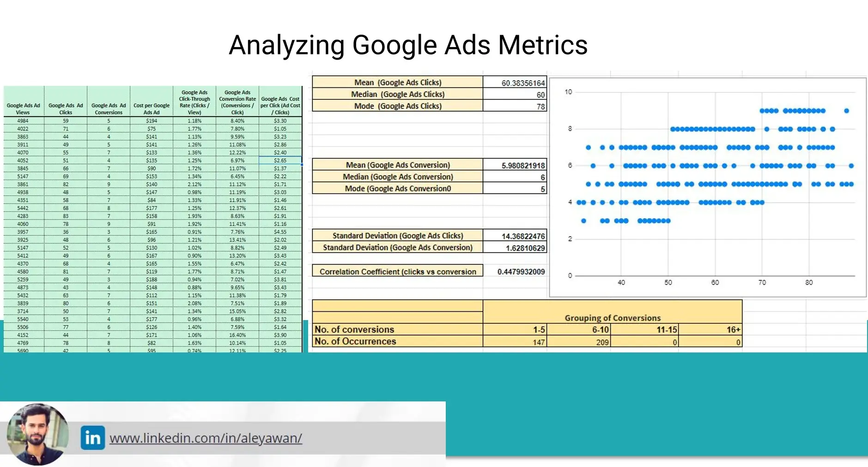Screen dimensions: 868x467
Task: Click the mean conversion value 5.980821918
Action: click(x=515, y=165)
